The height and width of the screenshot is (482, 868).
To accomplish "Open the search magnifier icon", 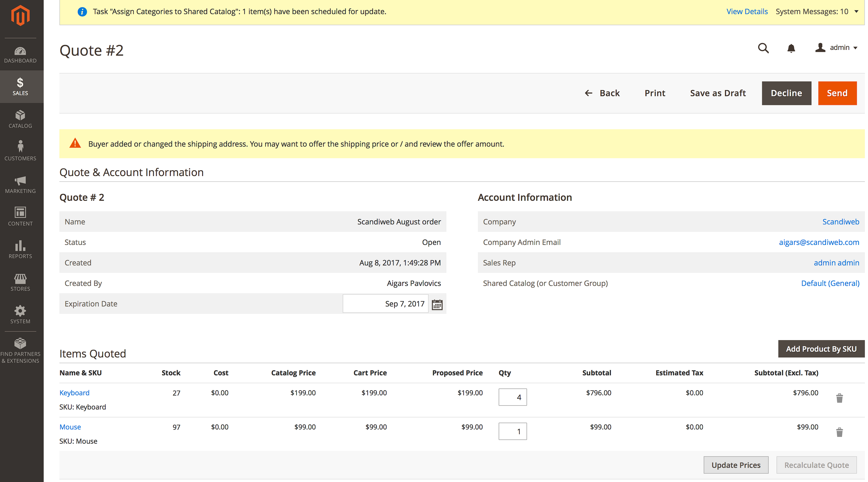I will pyautogui.click(x=763, y=48).
